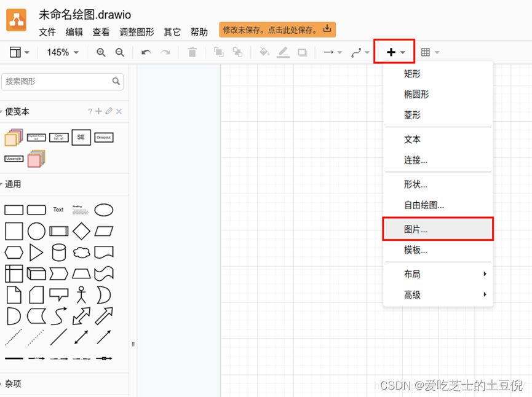Choose 椭圆形 from the insert menu

point(438,94)
